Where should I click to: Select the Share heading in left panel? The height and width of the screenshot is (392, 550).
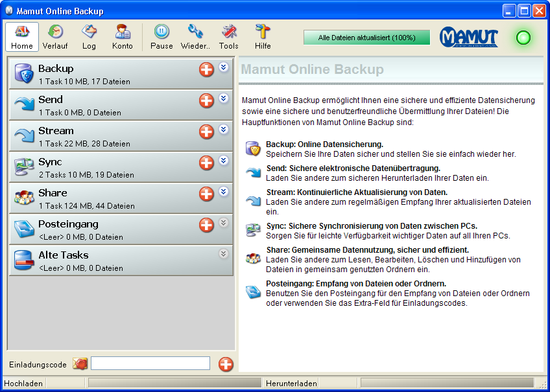tap(53, 193)
